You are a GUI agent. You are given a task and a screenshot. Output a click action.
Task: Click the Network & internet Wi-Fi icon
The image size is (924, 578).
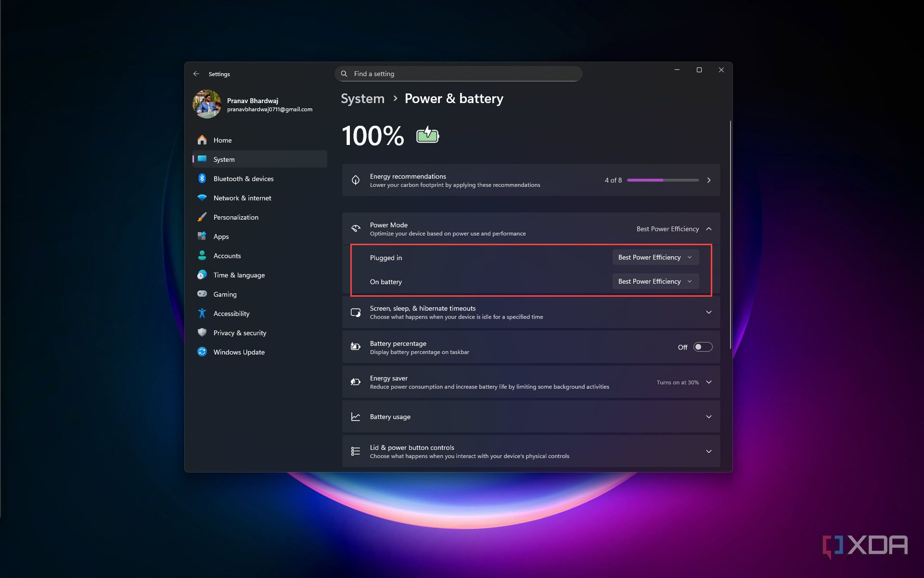point(202,198)
